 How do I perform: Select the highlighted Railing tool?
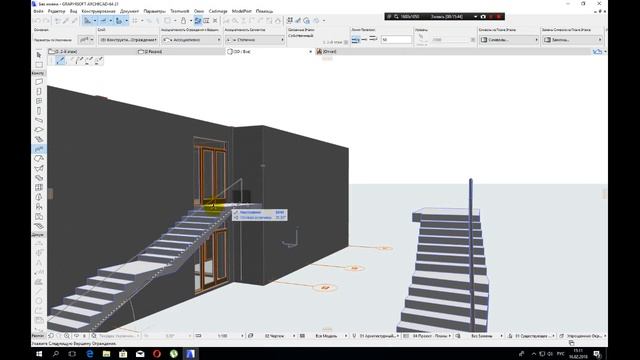coord(39,149)
